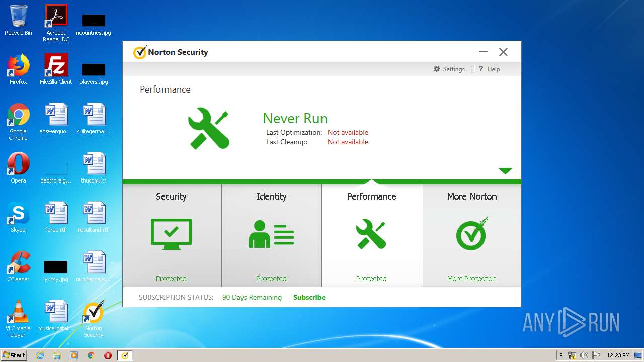Click the large Performance tools icon
Image resolution: width=644 pixels, height=362 pixels.
[x=209, y=128]
